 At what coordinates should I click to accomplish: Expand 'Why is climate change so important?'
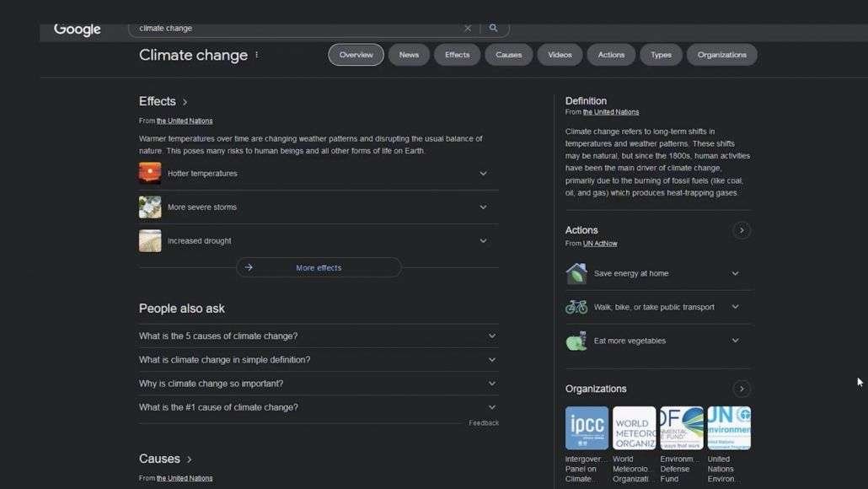click(x=319, y=384)
